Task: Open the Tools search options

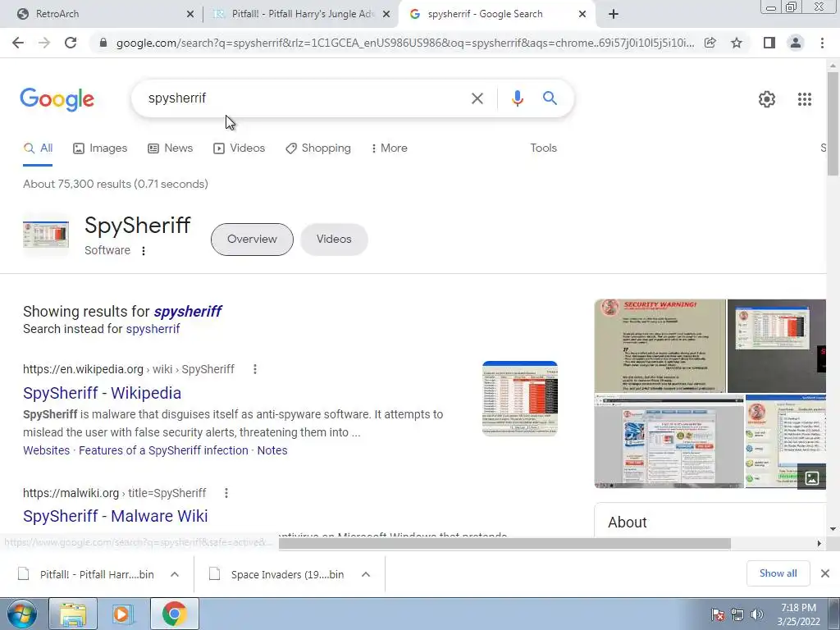Action: click(543, 148)
